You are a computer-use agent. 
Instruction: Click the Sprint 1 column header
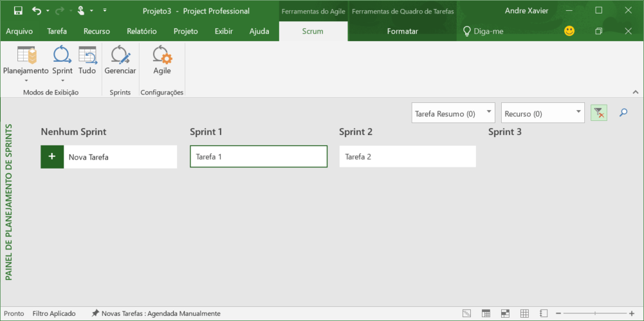(x=207, y=132)
